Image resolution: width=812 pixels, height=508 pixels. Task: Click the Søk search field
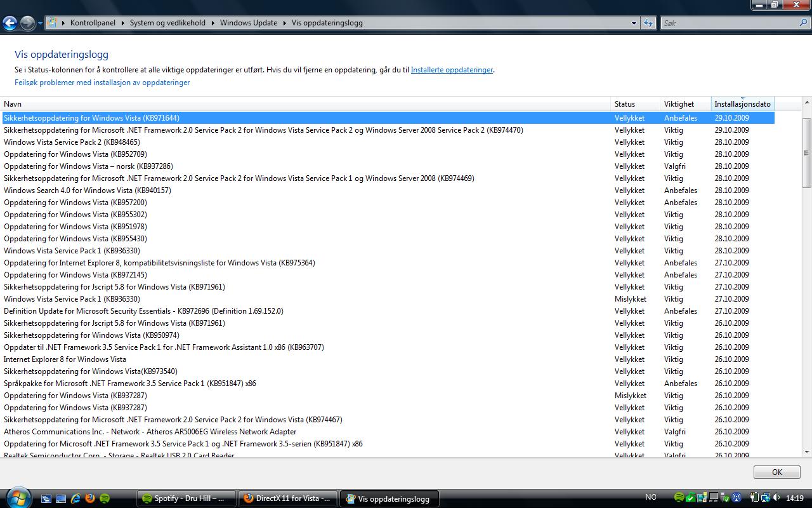pos(728,23)
